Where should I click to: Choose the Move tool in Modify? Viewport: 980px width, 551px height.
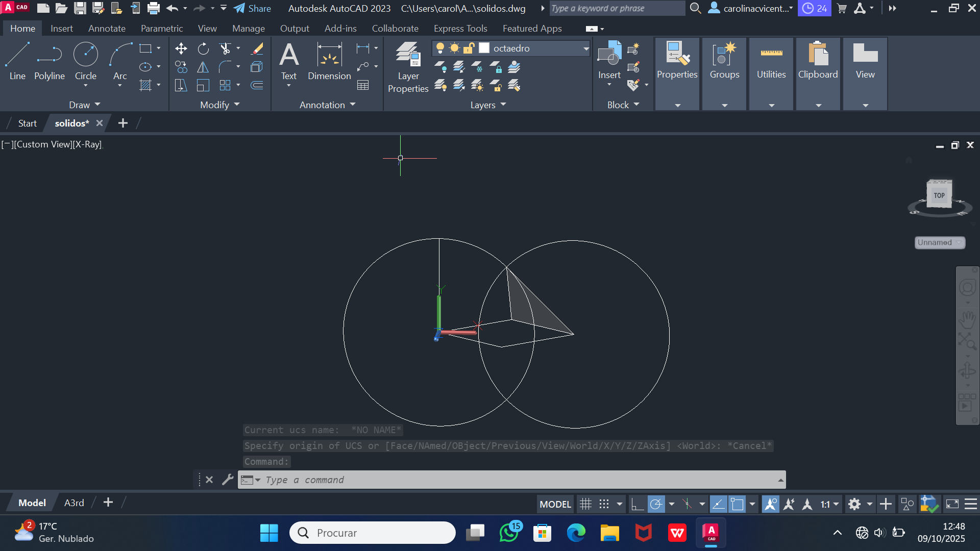pyautogui.click(x=181, y=49)
